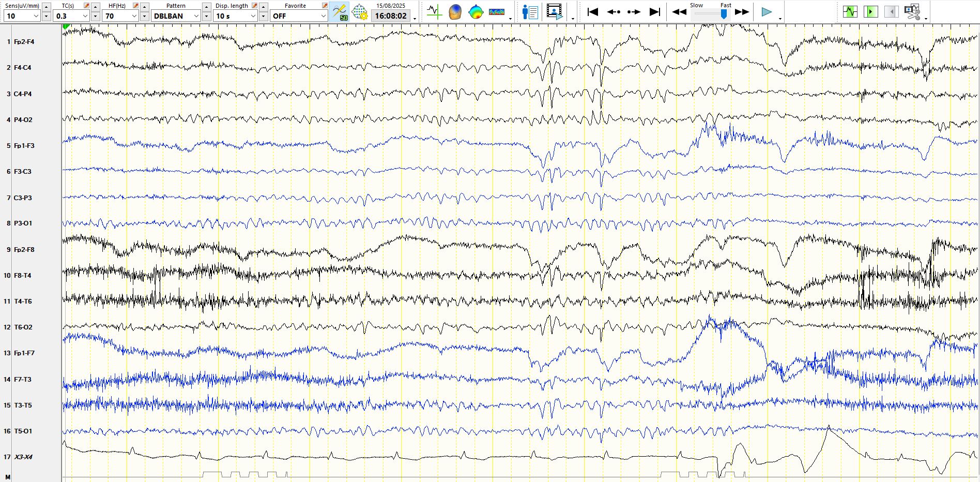Select the X3-X4 channel label
The image size is (980, 482).
(23, 457)
